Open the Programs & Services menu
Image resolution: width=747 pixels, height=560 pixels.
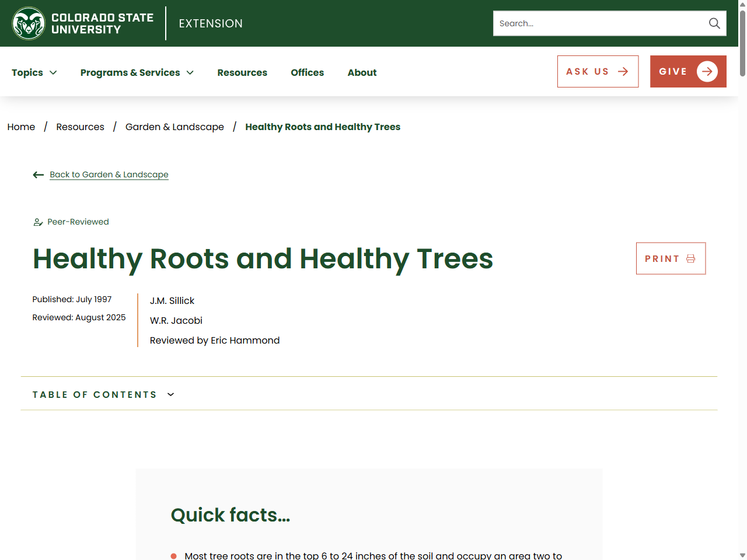tap(137, 73)
